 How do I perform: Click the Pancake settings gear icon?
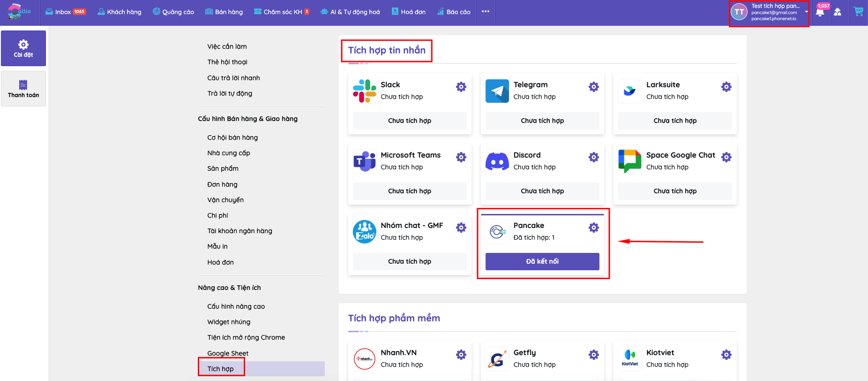coord(594,228)
